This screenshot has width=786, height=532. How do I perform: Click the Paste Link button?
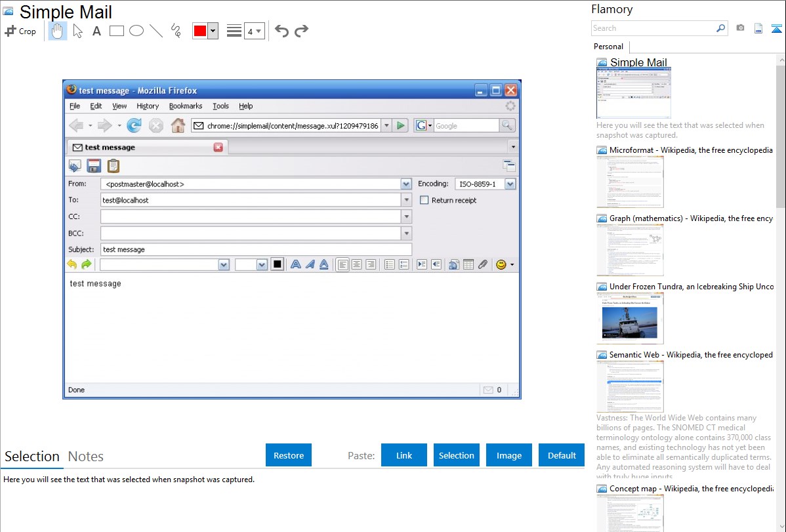click(404, 455)
